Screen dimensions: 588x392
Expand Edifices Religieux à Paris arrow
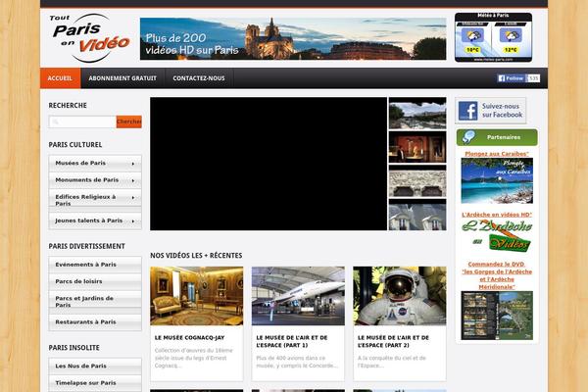tap(133, 197)
